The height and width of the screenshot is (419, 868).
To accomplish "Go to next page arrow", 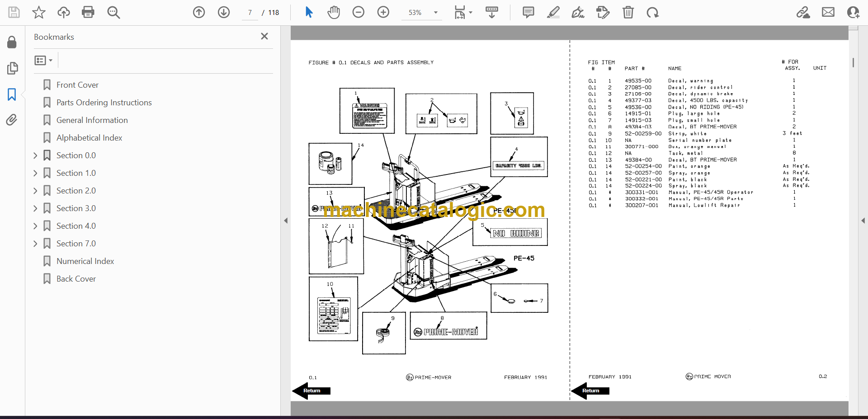I will [x=224, y=12].
